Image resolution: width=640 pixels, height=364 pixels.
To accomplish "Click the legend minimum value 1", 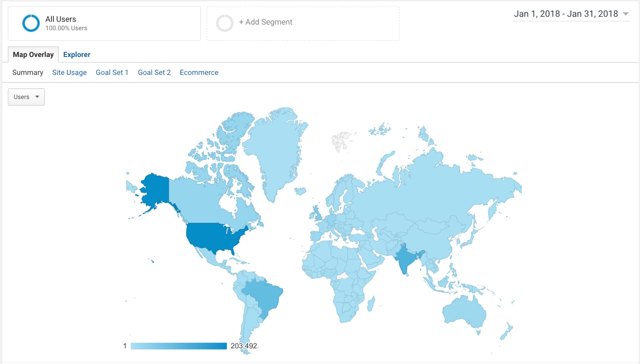I will point(125,346).
